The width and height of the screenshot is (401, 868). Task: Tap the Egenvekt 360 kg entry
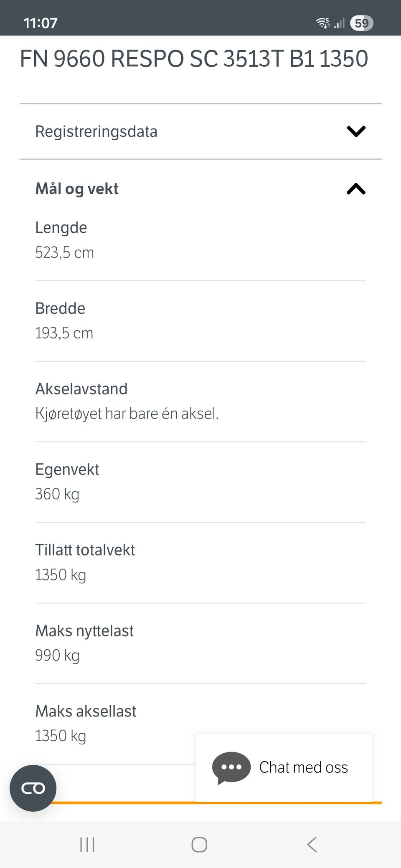pyautogui.click(x=200, y=482)
